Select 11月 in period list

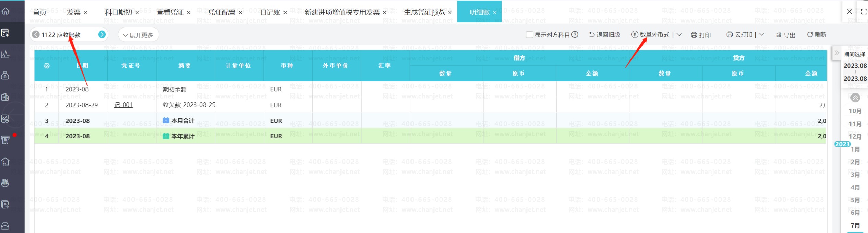click(x=855, y=124)
